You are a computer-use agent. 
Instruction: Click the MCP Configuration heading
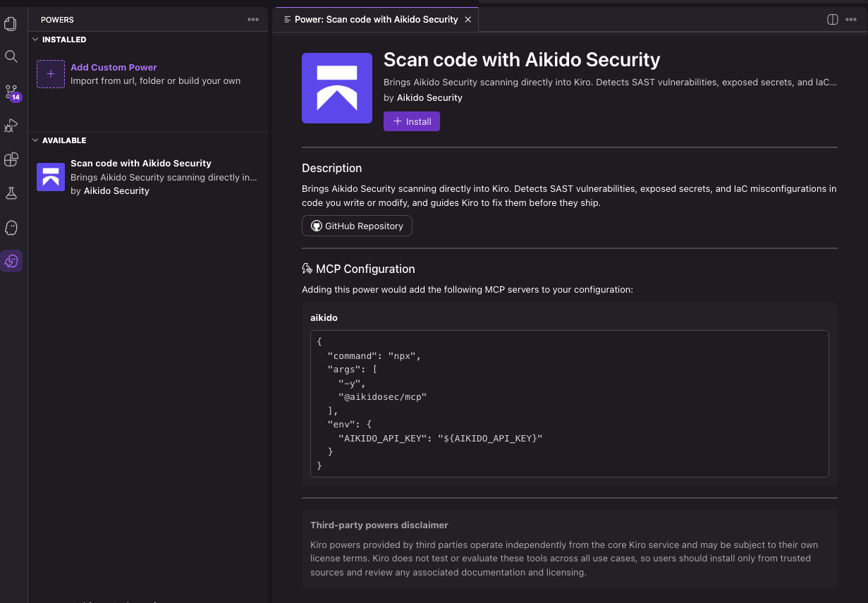click(x=365, y=269)
